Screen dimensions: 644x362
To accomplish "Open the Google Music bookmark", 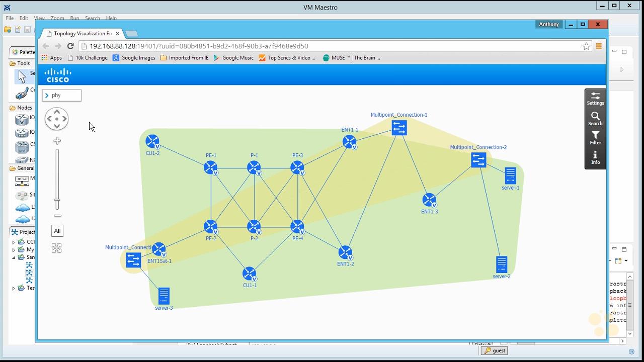I will click(x=233, y=58).
